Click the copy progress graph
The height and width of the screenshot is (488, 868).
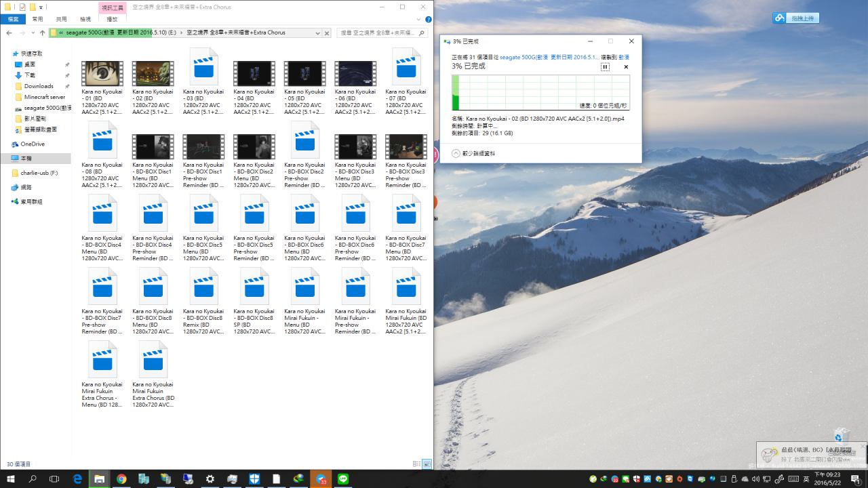pos(540,92)
